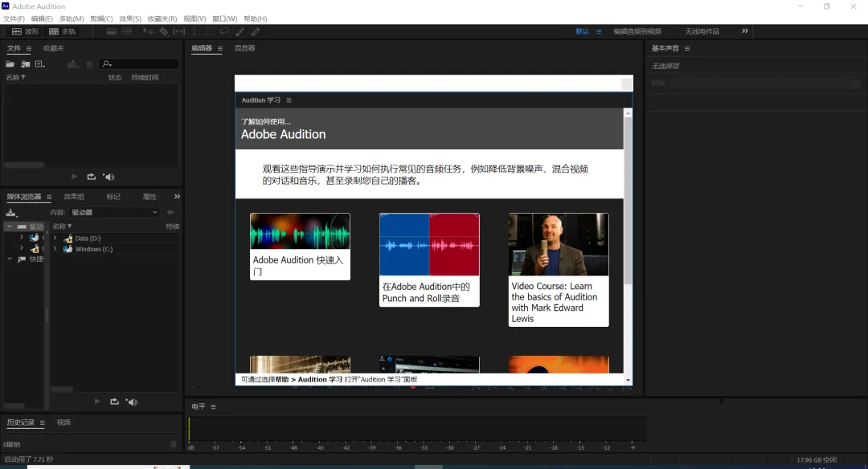The width and height of the screenshot is (868, 469).
Task: Toggle spectral pitch display icon
Action: click(127, 31)
